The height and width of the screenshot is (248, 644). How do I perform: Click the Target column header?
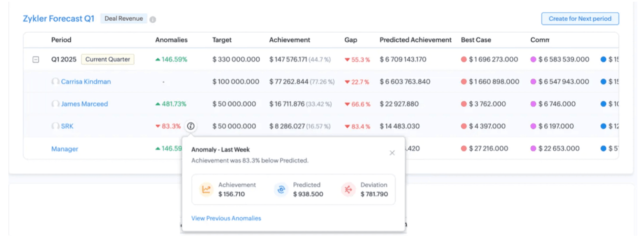pyautogui.click(x=222, y=40)
